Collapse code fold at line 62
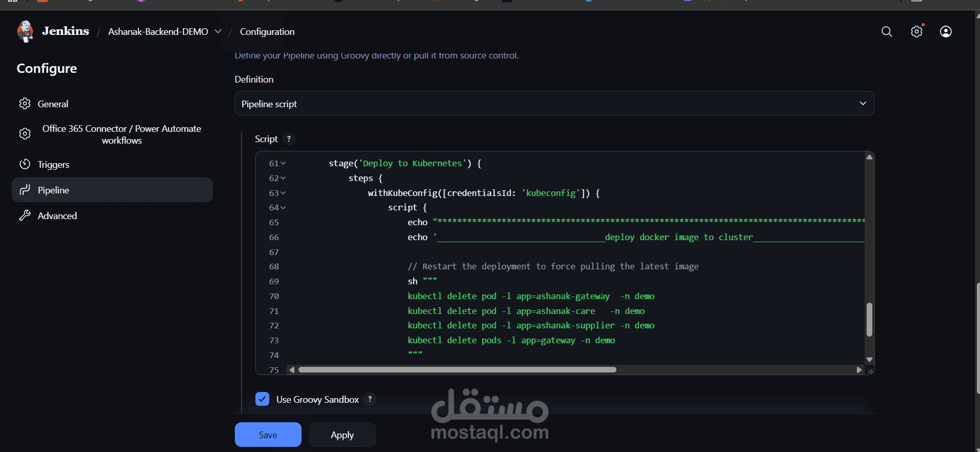This screenshot has height=452, width=980. coord(283,179)
